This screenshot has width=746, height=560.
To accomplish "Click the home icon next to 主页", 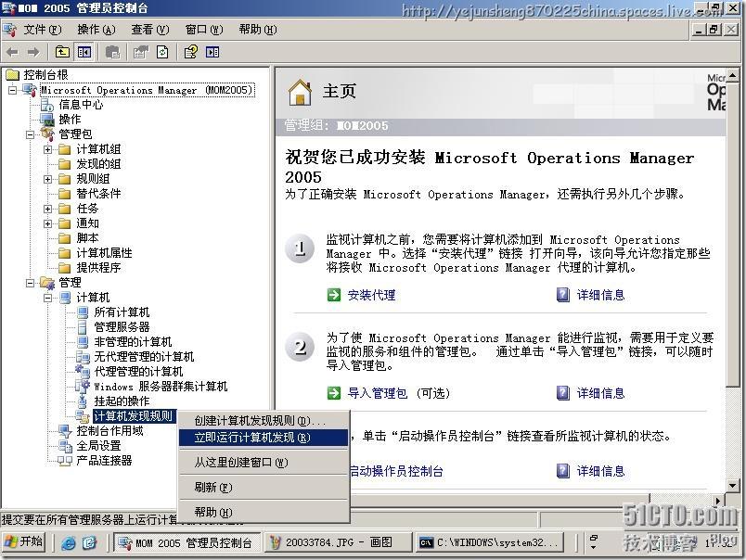I will tap(300, 92).
